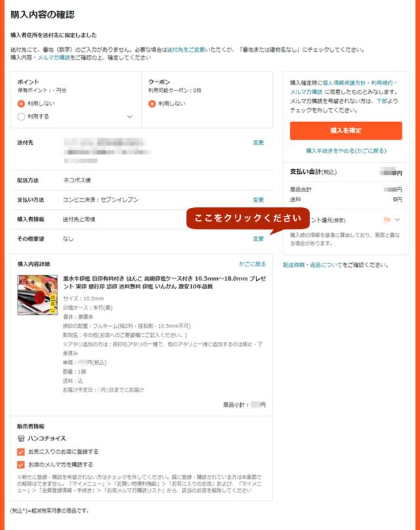This screenshot has width=420, height=530.
Task: Click かごに戻る link in purchase details
Action: click(x=252, y=264)
